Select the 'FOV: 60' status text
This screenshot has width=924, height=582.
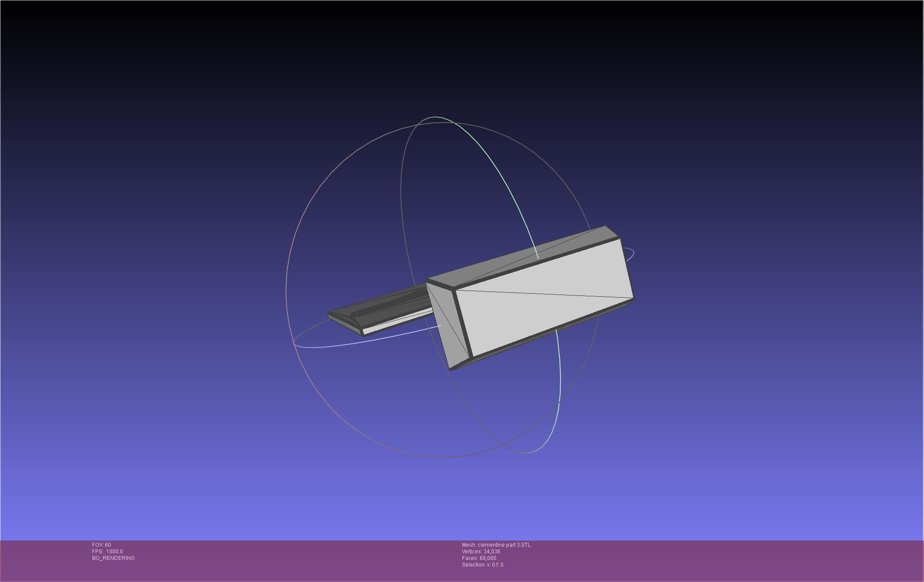click(101, 545)
